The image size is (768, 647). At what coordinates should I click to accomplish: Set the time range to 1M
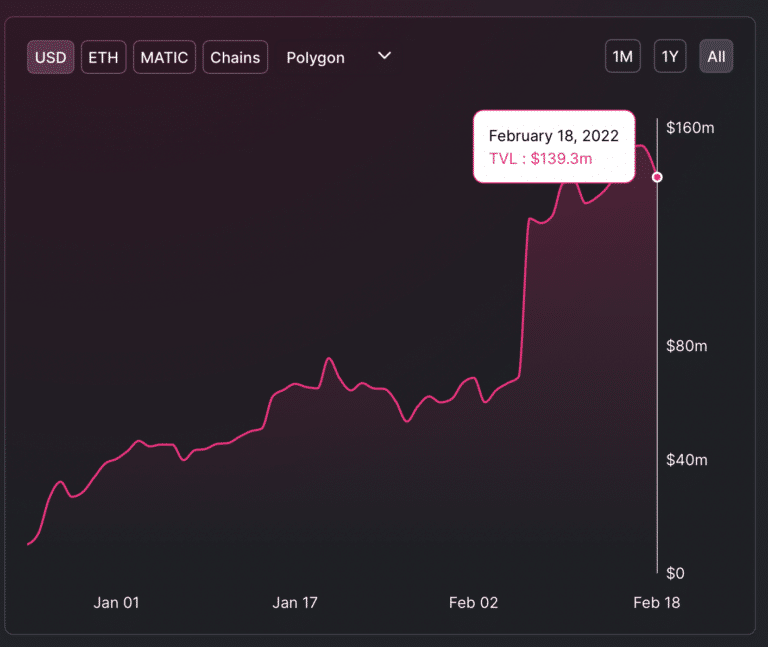622,57
